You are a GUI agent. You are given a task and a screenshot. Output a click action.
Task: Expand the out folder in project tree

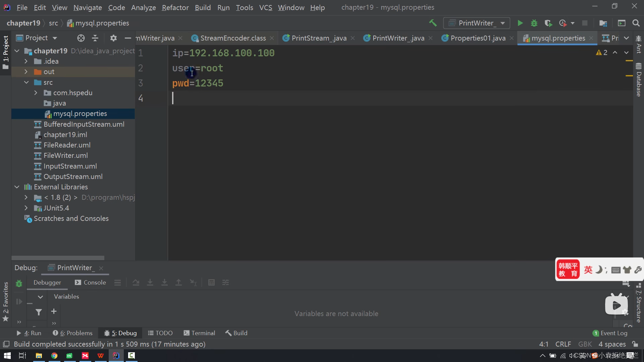pos(26,72)
